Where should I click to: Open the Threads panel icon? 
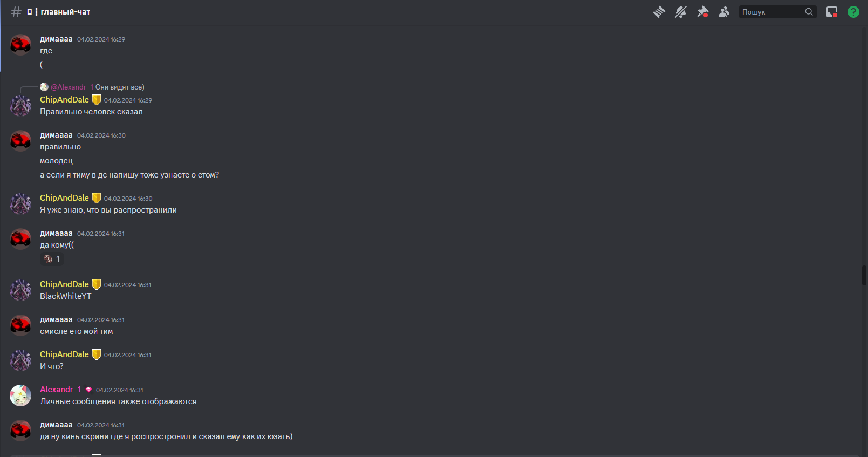659,12
